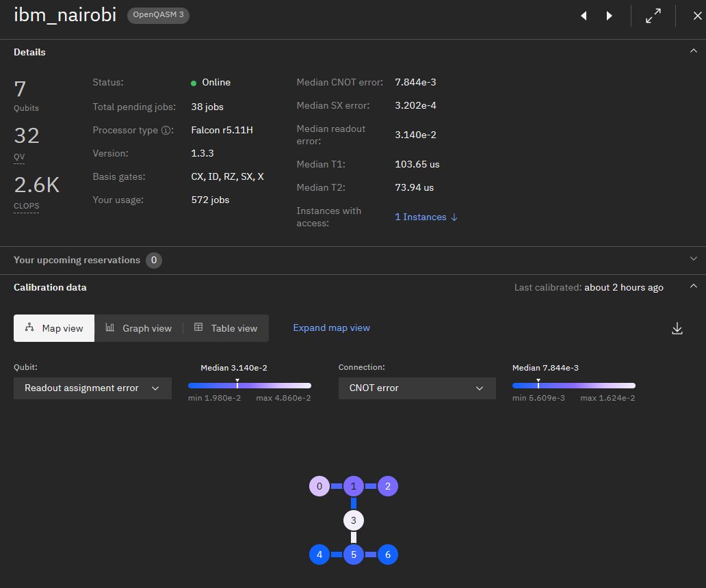
Task: Click version value 1.3.3
Action: 202,153
